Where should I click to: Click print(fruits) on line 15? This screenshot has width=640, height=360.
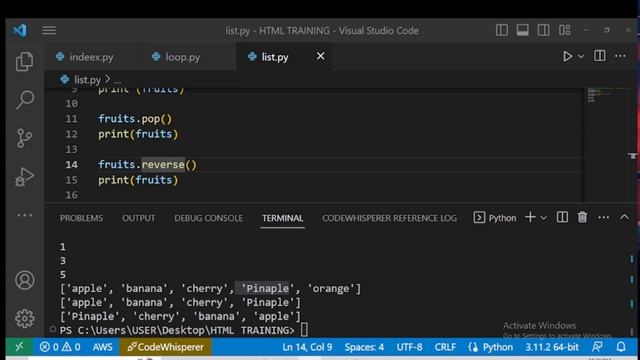138,180
